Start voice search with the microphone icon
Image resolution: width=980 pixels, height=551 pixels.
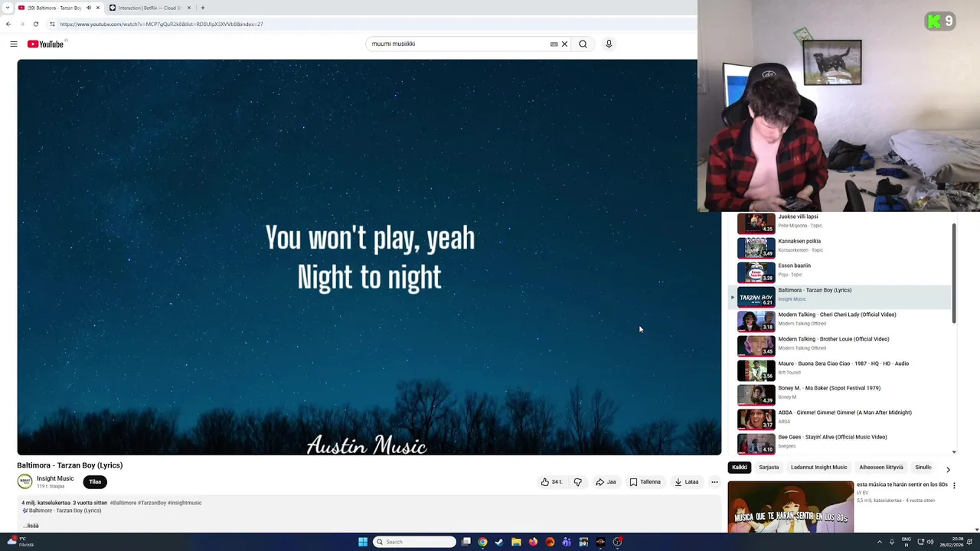tap(609, 44)
